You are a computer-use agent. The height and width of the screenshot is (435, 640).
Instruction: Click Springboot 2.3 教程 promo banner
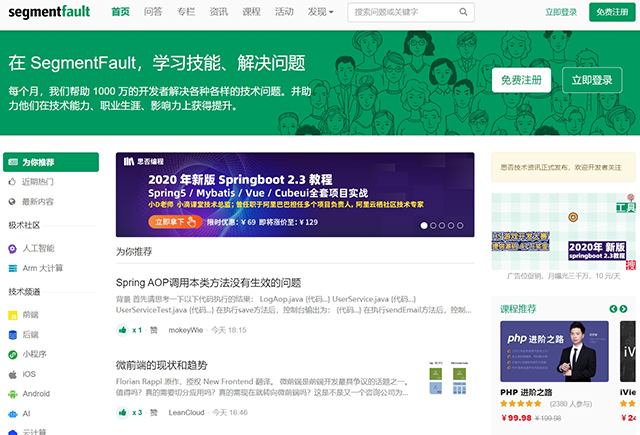tap(295, 195)
